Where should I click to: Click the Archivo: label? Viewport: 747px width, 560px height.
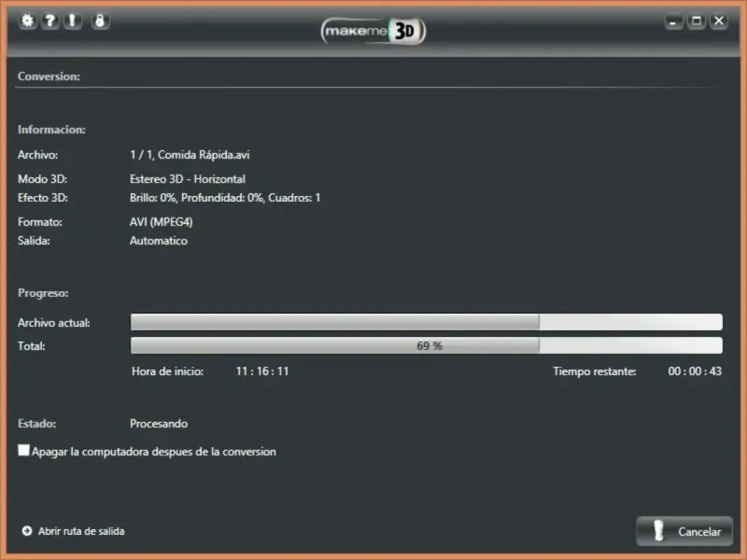37,155
